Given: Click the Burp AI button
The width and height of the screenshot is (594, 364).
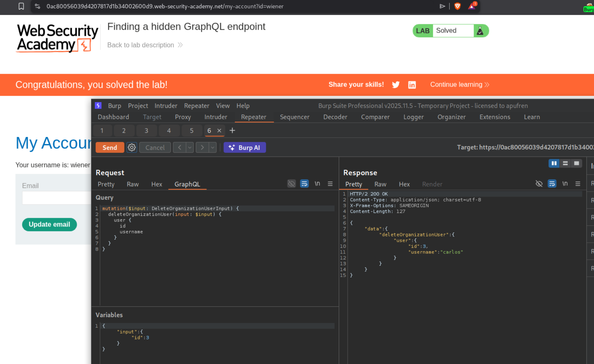Looking at the screenshot, I should click(245, 147).
